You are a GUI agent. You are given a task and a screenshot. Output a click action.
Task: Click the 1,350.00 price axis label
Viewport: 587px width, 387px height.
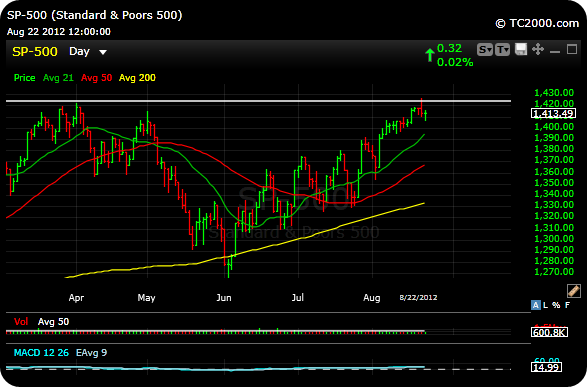tap(554, 183)
